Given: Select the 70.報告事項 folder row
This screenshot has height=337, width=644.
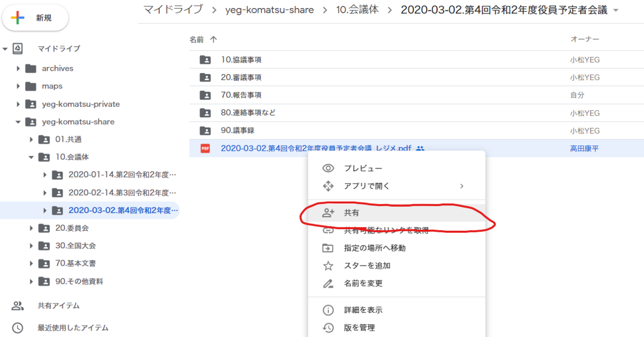Looking at the screenshot, I should coord(416,95).
